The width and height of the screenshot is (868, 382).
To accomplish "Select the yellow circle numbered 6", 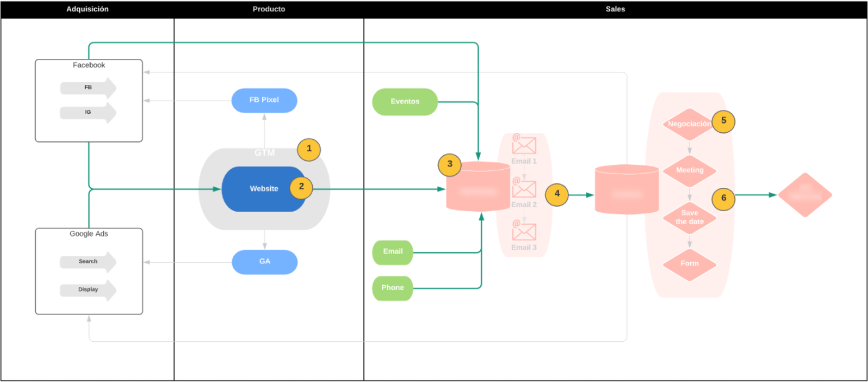I will [723, 199].
